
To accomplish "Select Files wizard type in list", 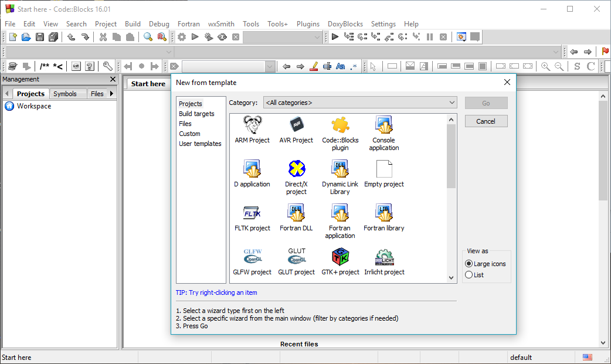I will pos(185,124).
